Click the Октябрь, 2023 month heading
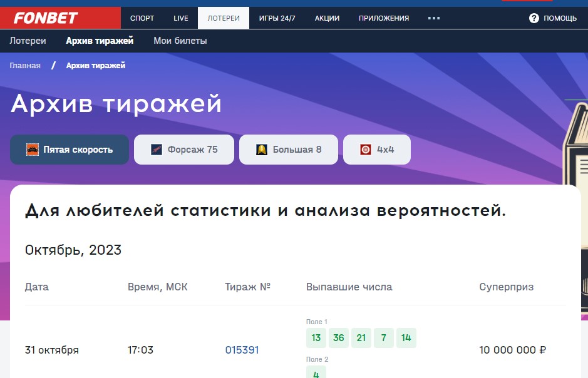The height and width of the screenshot is (378, 588). [73, 250]
